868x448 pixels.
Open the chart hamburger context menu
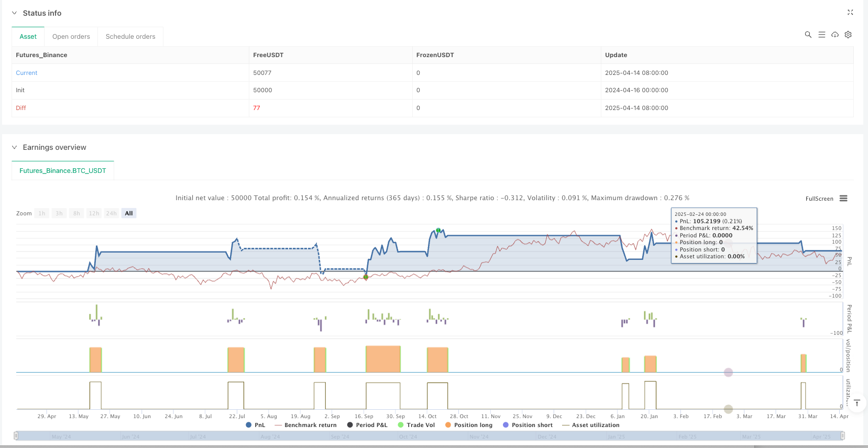click(843, 199)
